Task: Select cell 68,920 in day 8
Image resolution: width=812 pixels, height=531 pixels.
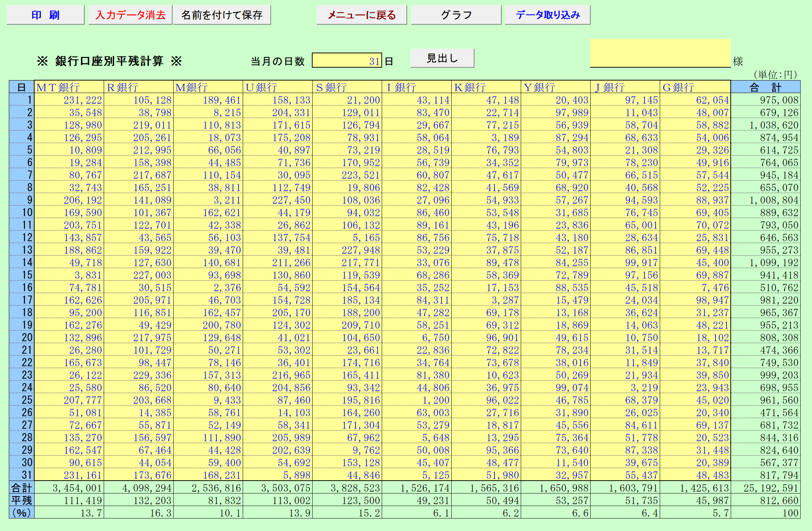Action: click(556, 187)
